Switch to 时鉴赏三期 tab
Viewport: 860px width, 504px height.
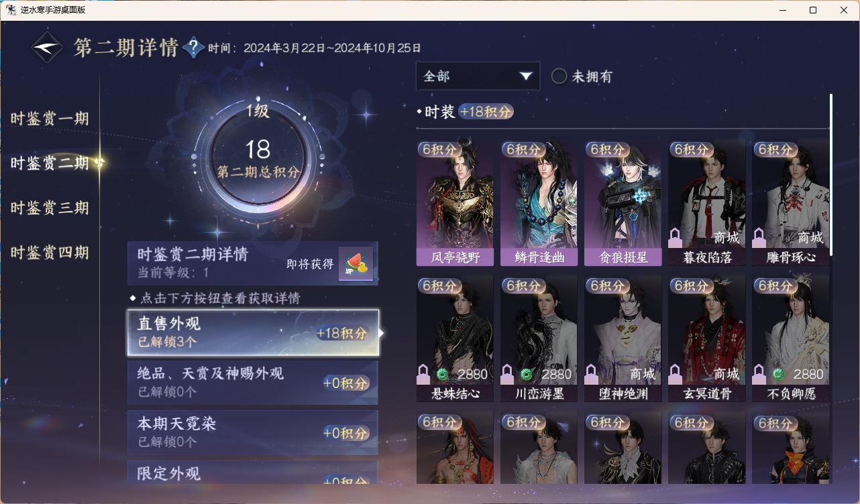[50, 208]
